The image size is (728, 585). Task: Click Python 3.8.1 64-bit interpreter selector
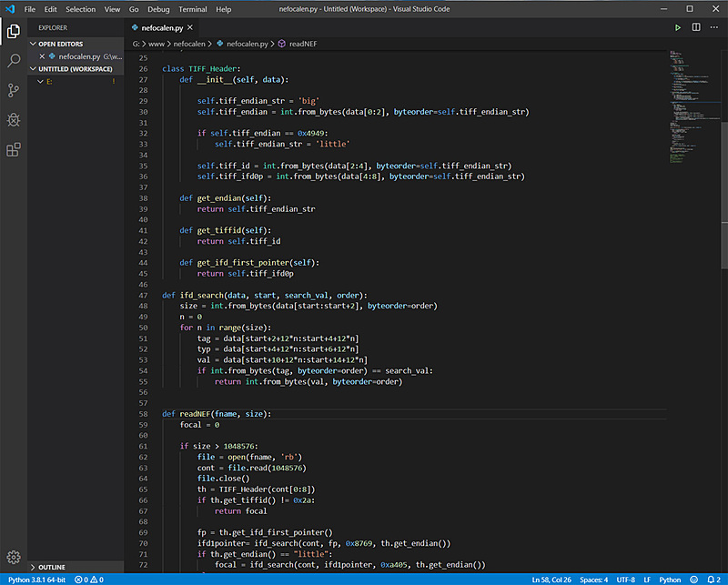pyautogui.click(x=35, y=580)
